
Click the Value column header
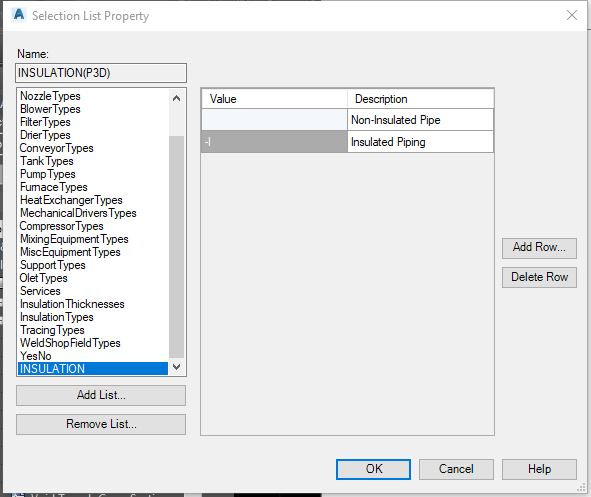coord(274,99)
